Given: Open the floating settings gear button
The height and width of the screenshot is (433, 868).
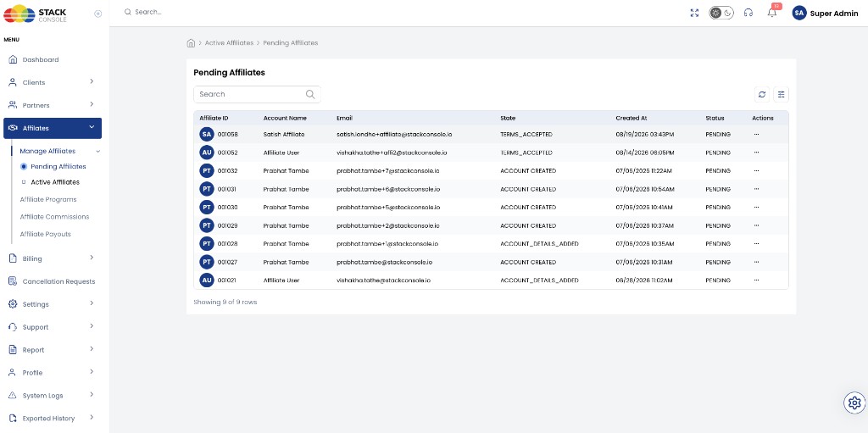Looking at the screenshot, I should pos(854,402).
